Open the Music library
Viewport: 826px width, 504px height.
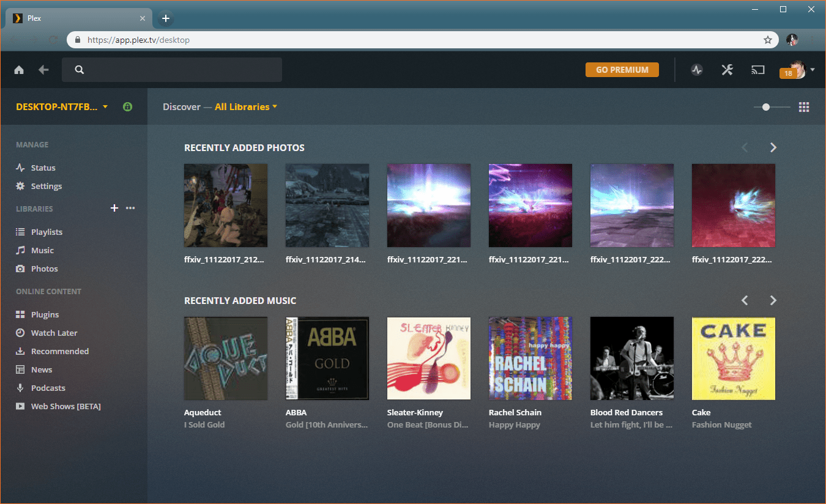(35, 250)
